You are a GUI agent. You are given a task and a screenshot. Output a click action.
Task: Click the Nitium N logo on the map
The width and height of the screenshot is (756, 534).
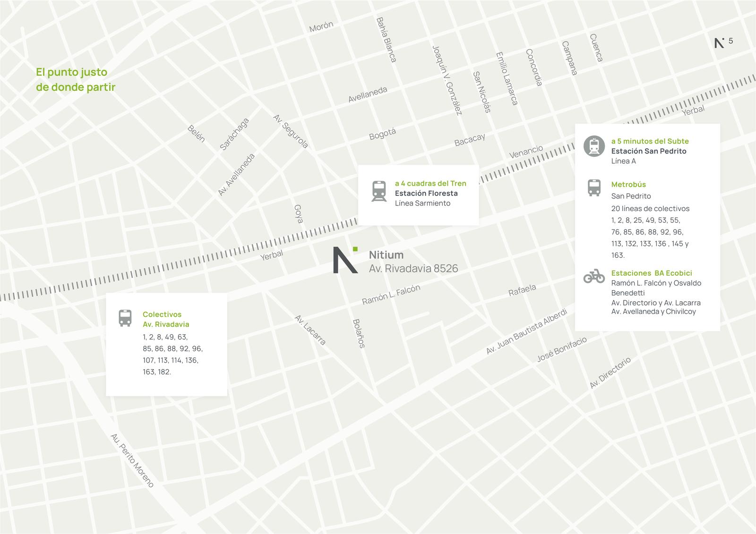coord(345,260)
